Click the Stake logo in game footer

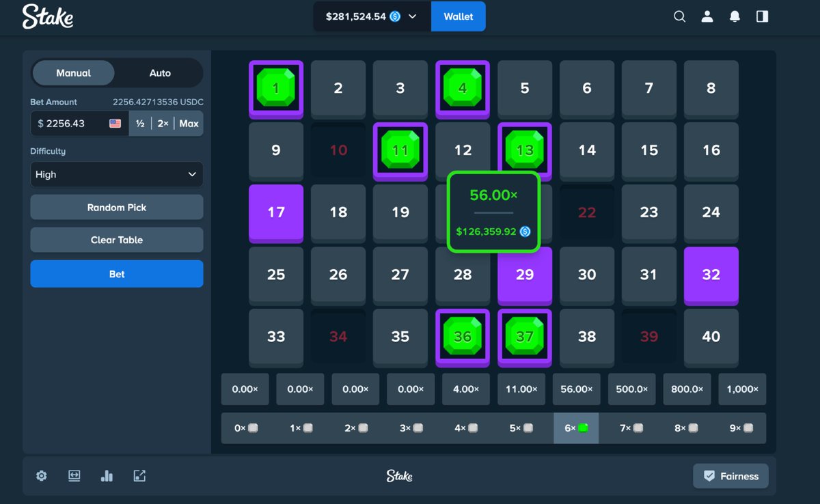click(399, 476)
